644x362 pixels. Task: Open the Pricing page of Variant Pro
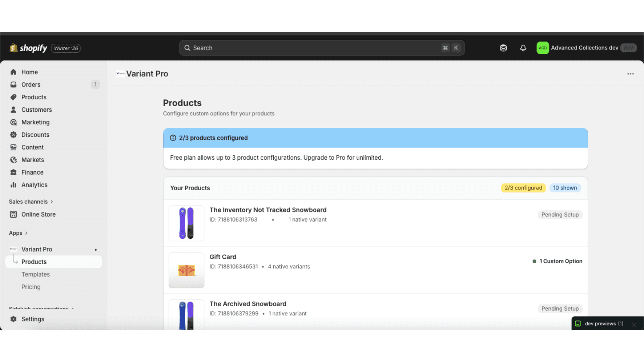[x=31, y=287]
